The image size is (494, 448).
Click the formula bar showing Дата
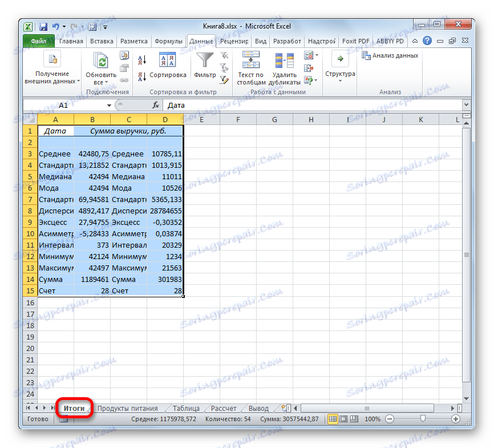point(313,106)
